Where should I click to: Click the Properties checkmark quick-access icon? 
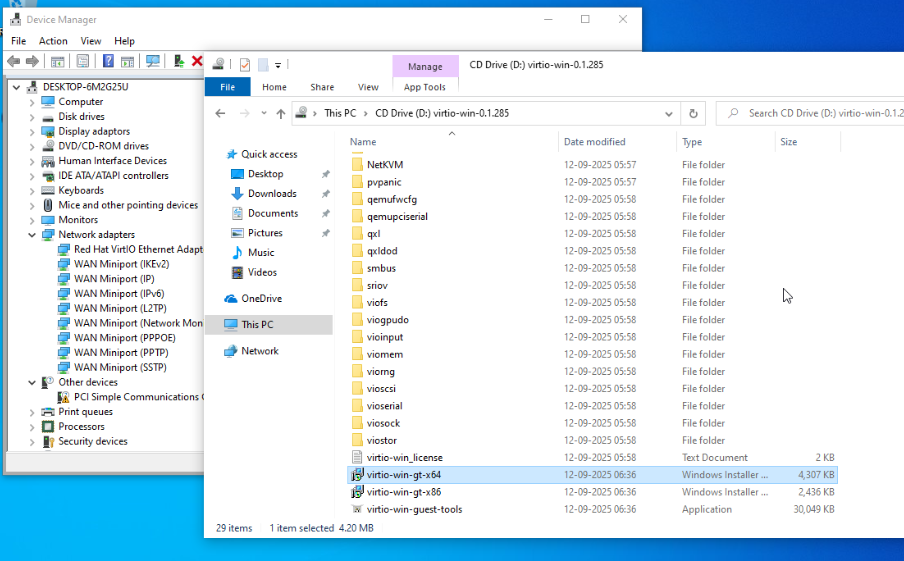coord(245,65)
